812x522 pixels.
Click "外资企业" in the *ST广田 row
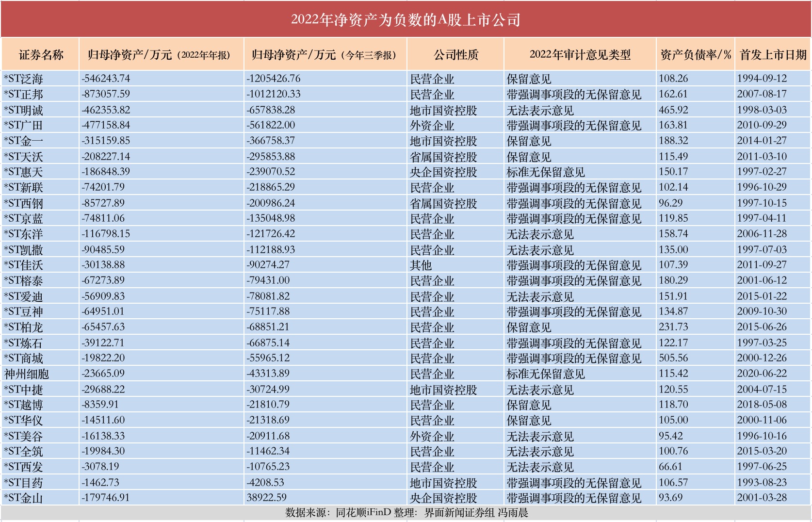(432, 125)
